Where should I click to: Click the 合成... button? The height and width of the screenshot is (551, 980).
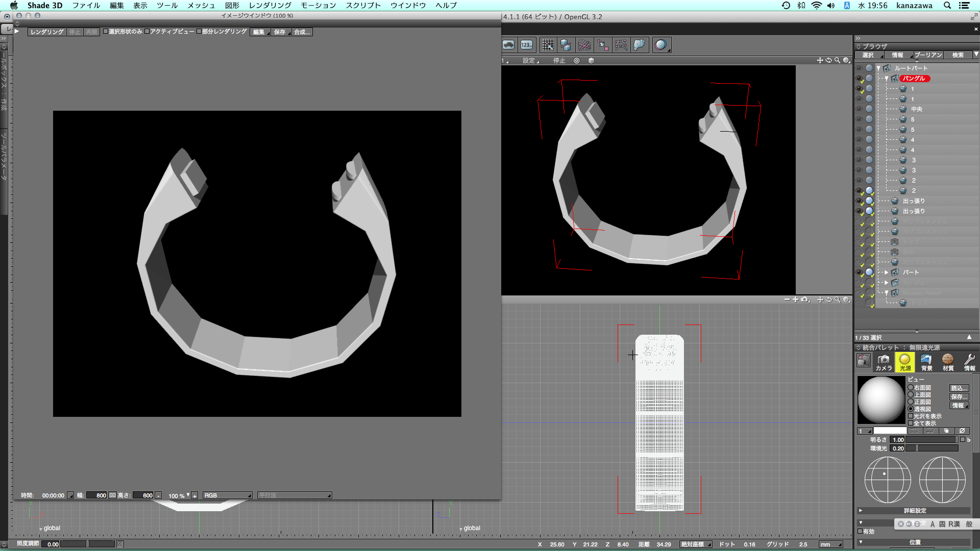click(302, 32)
